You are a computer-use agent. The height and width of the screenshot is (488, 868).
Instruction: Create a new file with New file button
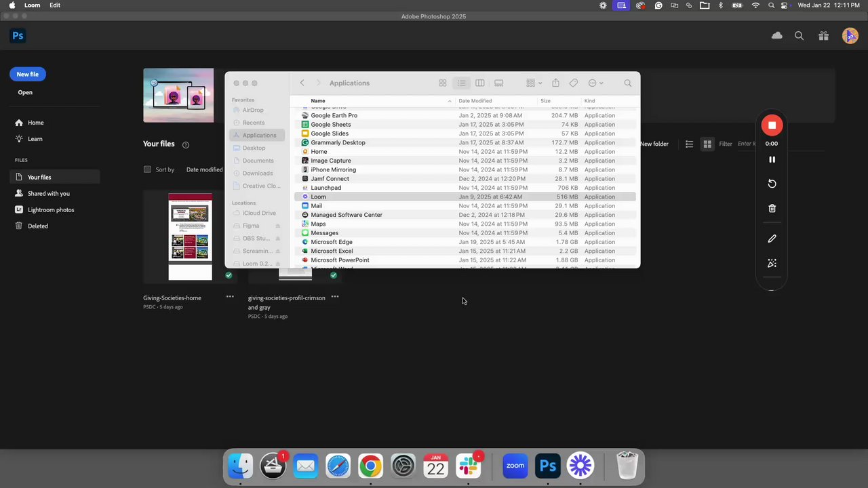(28, 74)
